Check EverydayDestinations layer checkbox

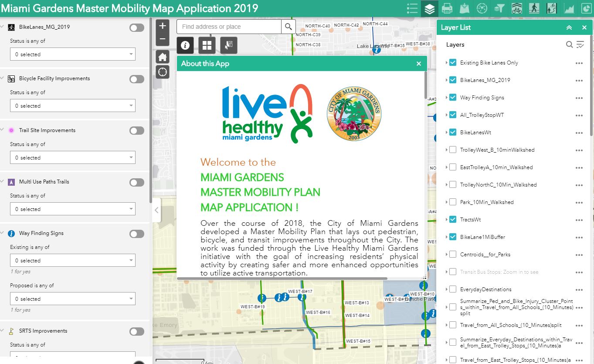click(x=452, y=289)
